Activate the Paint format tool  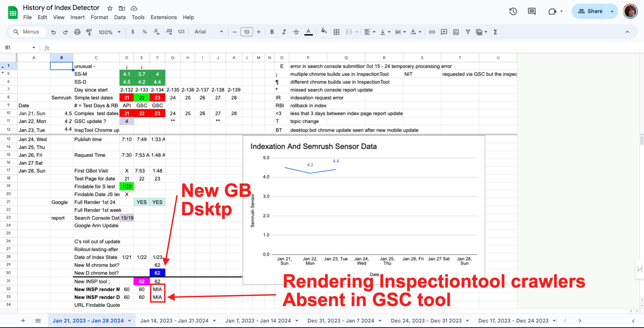(x=89, y=32)
